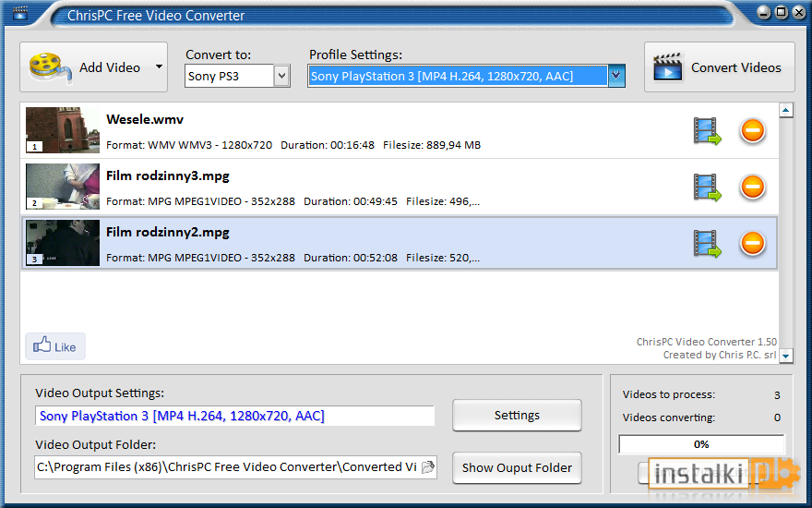
Task: Click the Video Output Settings profile field
Action: click(x=234, y=416)
